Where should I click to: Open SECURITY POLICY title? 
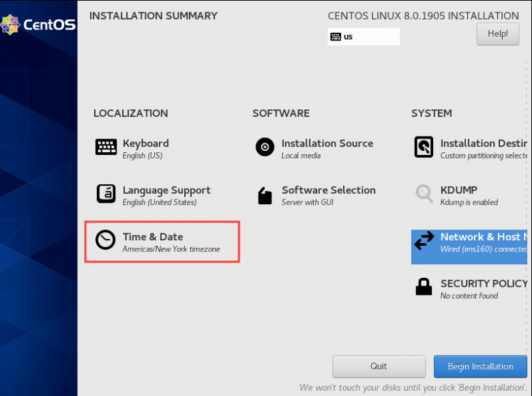pyautogui.click(x=484, y=283)
